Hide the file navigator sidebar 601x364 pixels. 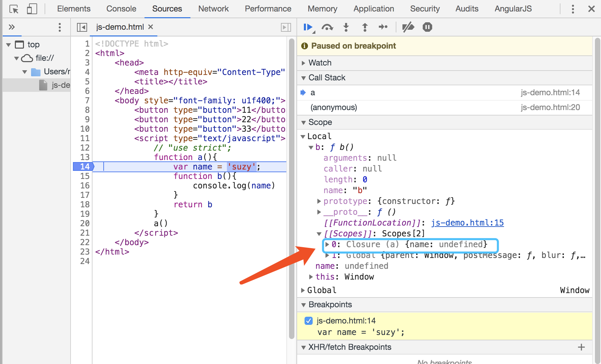pyautogui.click(x=82, y=27)
